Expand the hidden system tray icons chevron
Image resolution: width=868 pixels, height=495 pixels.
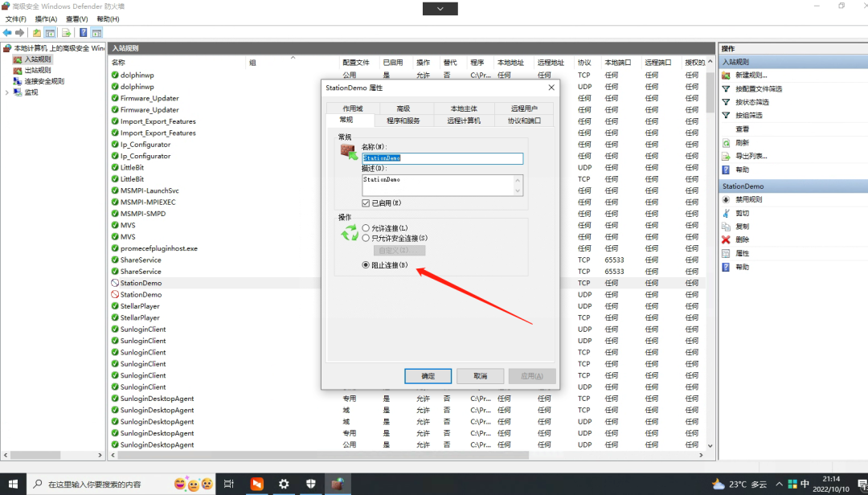(x=779, y=485)
